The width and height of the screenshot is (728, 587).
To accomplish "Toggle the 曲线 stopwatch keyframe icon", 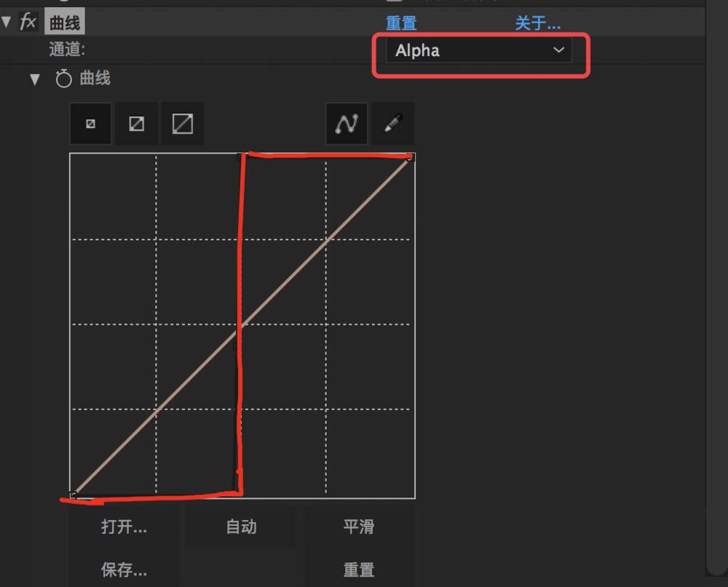I will [x=63, y=79].
